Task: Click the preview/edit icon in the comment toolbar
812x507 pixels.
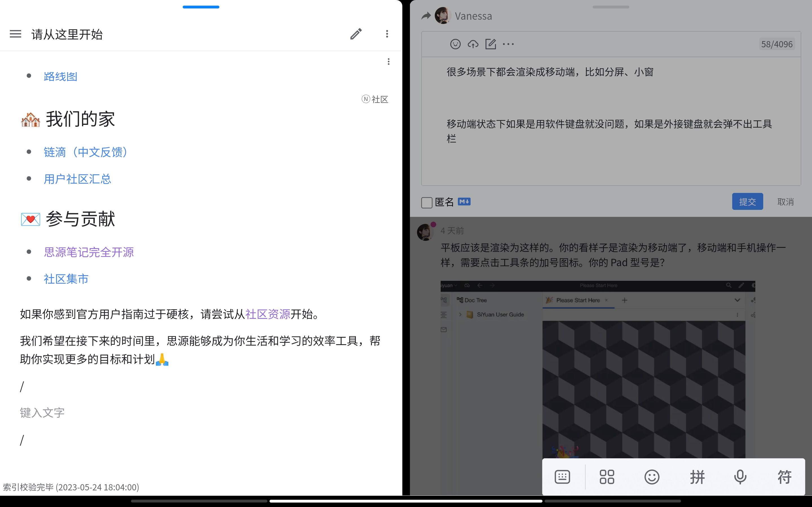Action: point(491,44)
